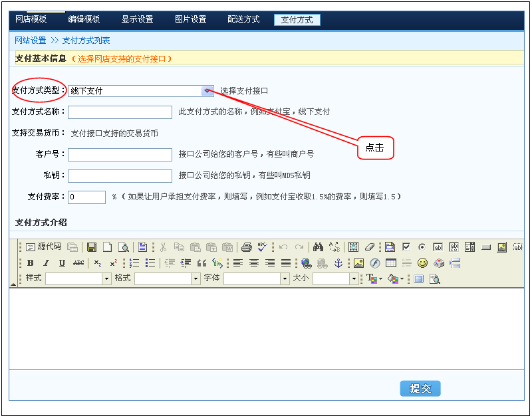This screenshot has width=532, height=418.
Task: Insert an image using picture icon
Action: point(358,263)
